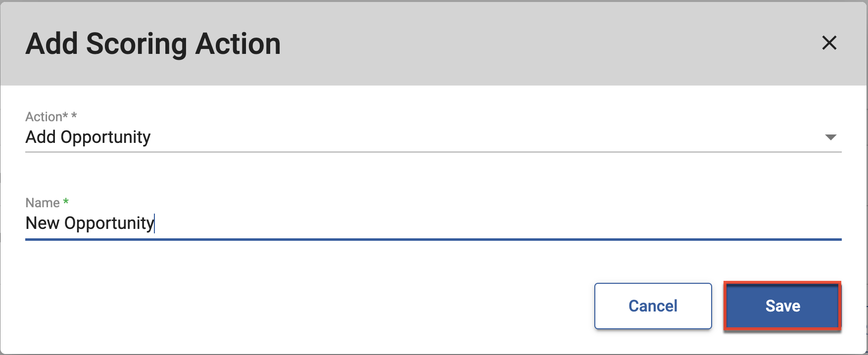Click the blue underline of Name field
This screenshot has height=355, width=868.
[433, 240]
